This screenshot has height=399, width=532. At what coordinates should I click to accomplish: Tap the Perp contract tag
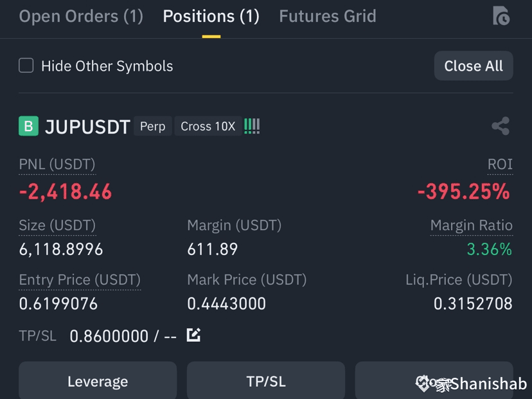pyautogui.click(x=153, y=126)
